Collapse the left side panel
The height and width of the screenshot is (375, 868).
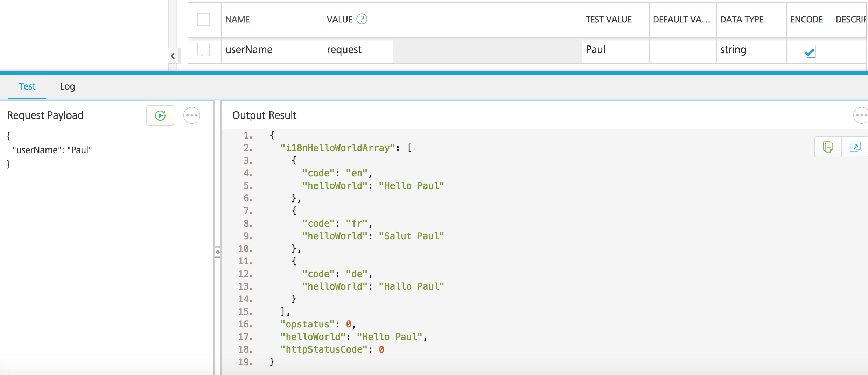tap(172, 56)
